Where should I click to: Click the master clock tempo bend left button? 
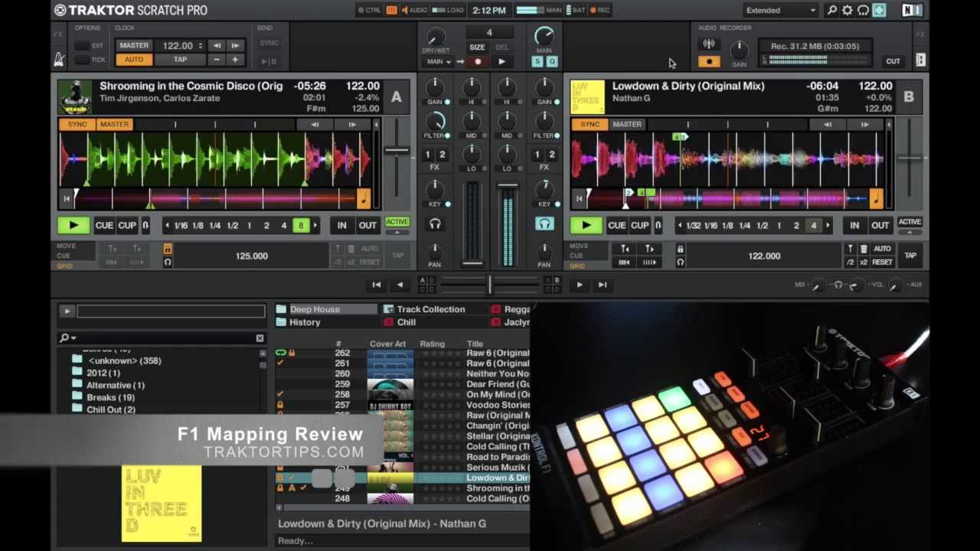(217, 46)
